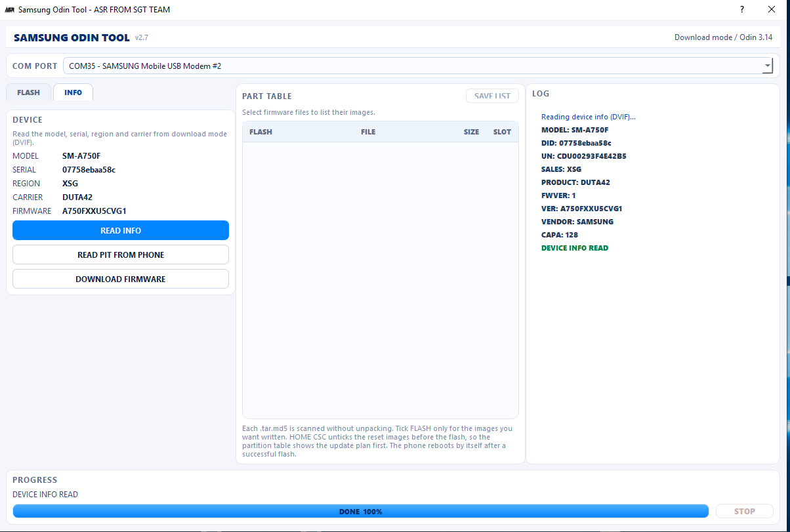The width and height of the screenshot is (790, 532).
Task: Click log line FWVER: 1
Action: click(558, 195)
